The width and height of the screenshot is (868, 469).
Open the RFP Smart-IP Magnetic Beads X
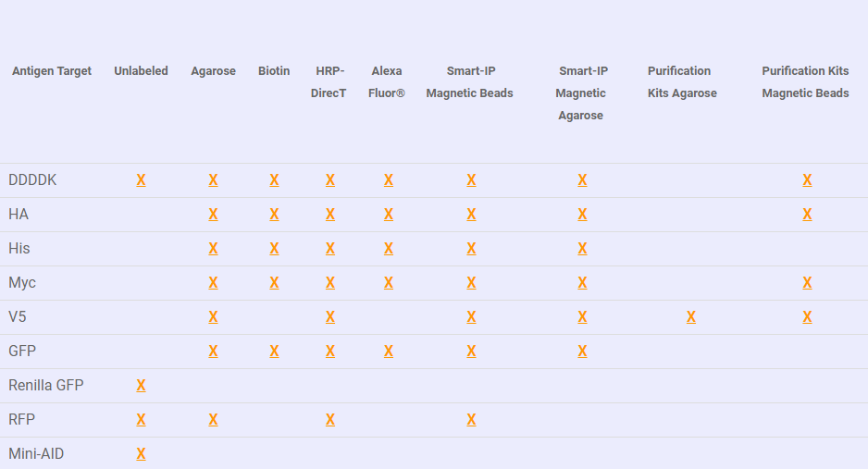point(471,420)
